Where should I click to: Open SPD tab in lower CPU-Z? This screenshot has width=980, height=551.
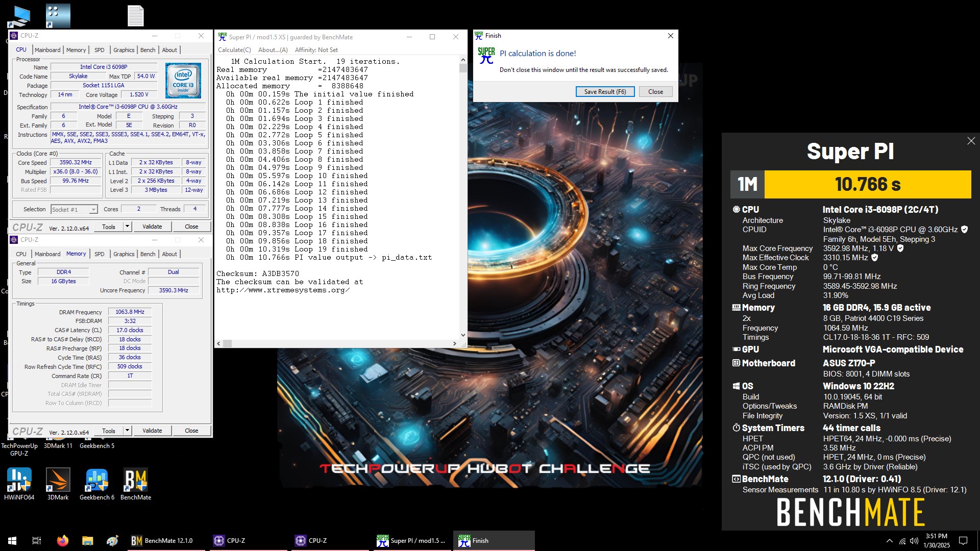pyautogui.click(x=100, y=254)
